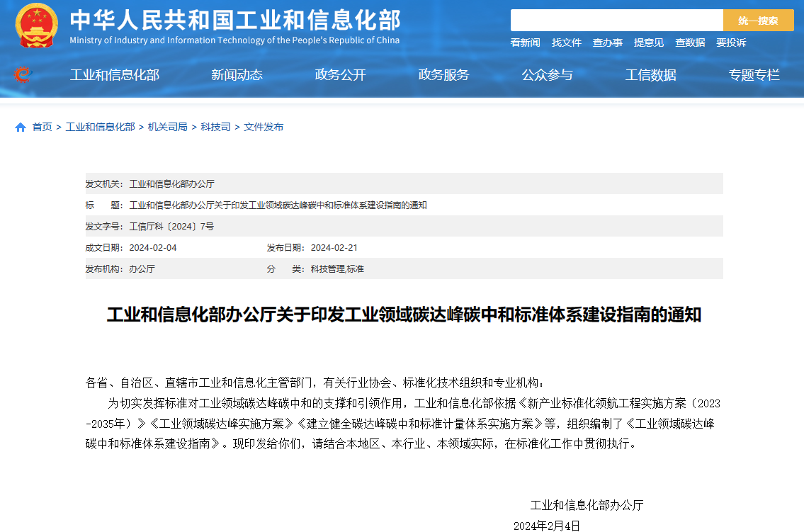Open the 新闻动态 menu
The image size is (804, 532).
236,74
